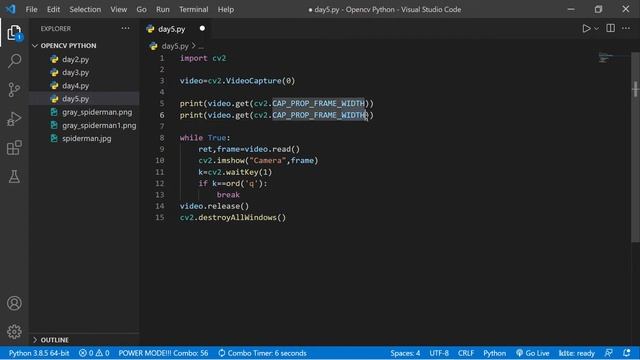This screenshot has width=640, height=360.
Task: Split the editor to the right
Action: coord(611,28)
